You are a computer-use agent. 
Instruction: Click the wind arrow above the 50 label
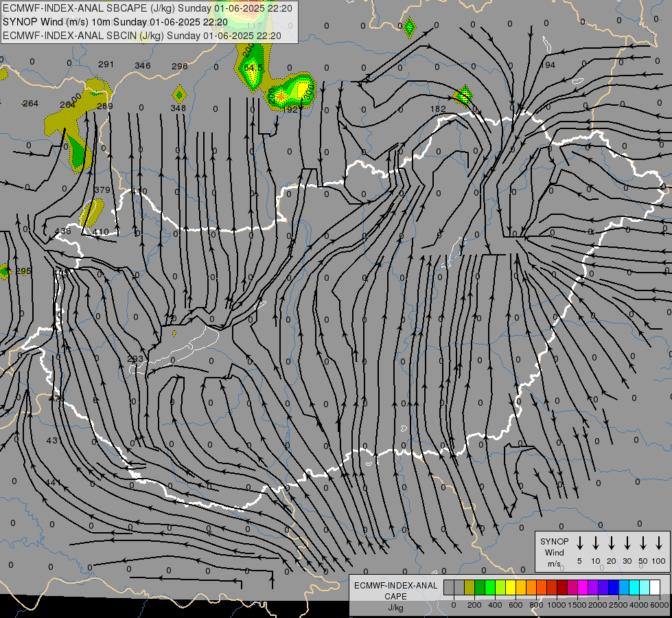(x=643, y=542)
